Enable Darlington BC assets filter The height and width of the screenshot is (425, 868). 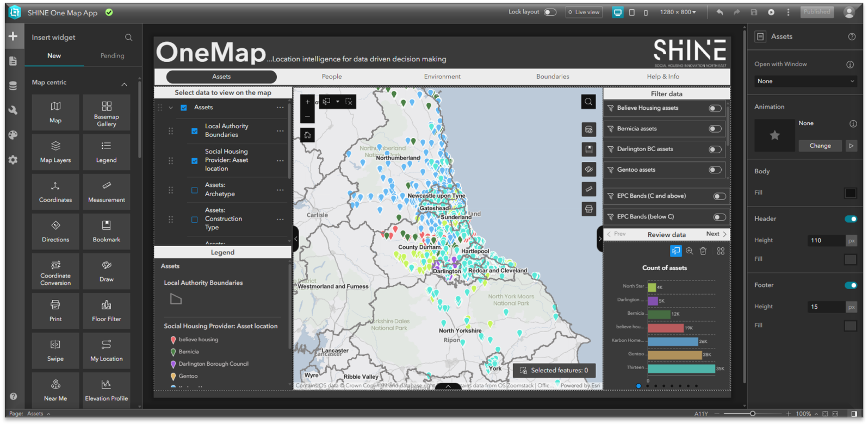click(x=715, y=149)
